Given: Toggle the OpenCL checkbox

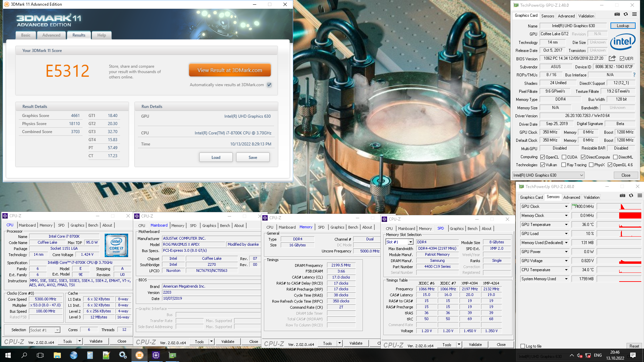Looking at the screenshot, I should click(542, 157).
